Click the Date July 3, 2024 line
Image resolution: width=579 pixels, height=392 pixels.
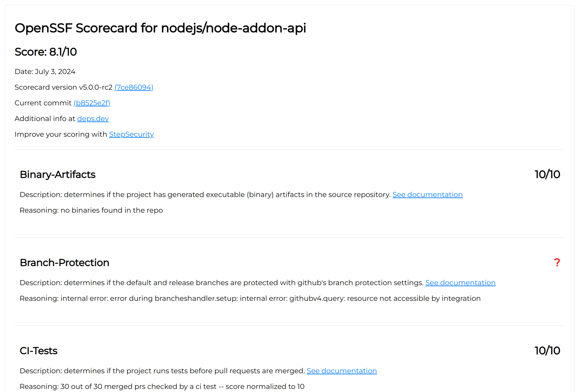point(45,72)
